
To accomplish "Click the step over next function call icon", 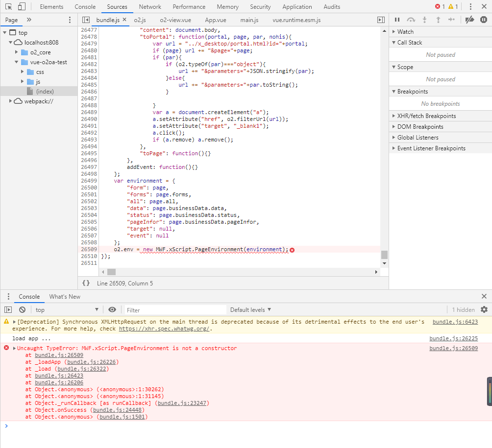I will pos(411,20).
